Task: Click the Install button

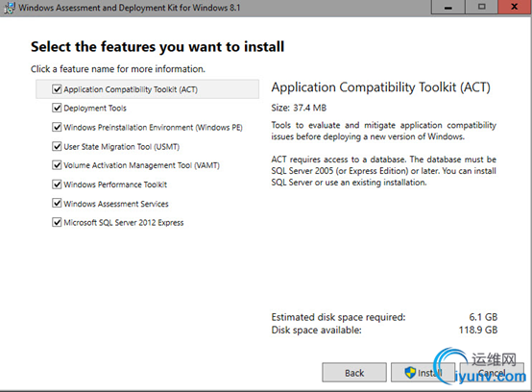Action: (423, 373)
